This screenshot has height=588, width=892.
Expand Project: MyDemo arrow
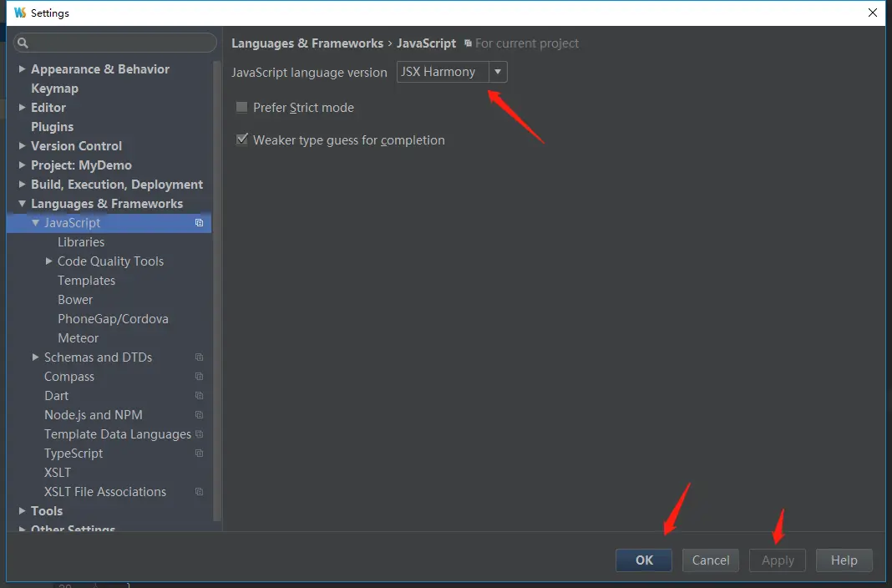[22, 165]
